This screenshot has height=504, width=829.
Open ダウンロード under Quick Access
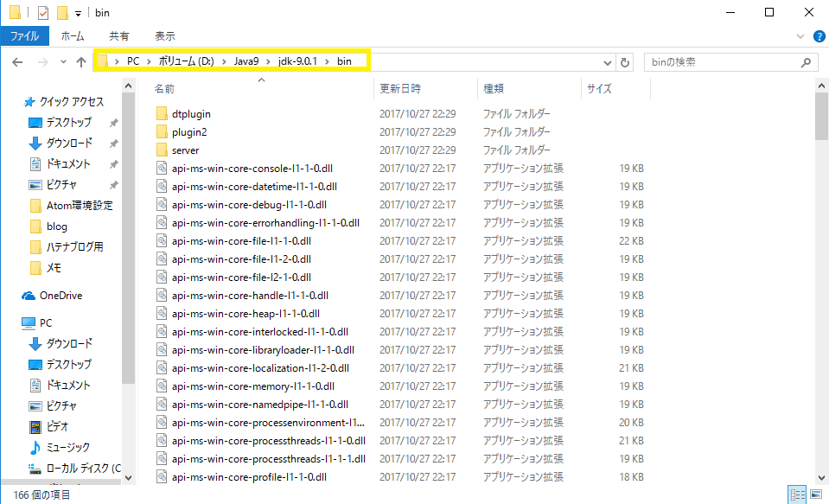(x=69, y=144)
